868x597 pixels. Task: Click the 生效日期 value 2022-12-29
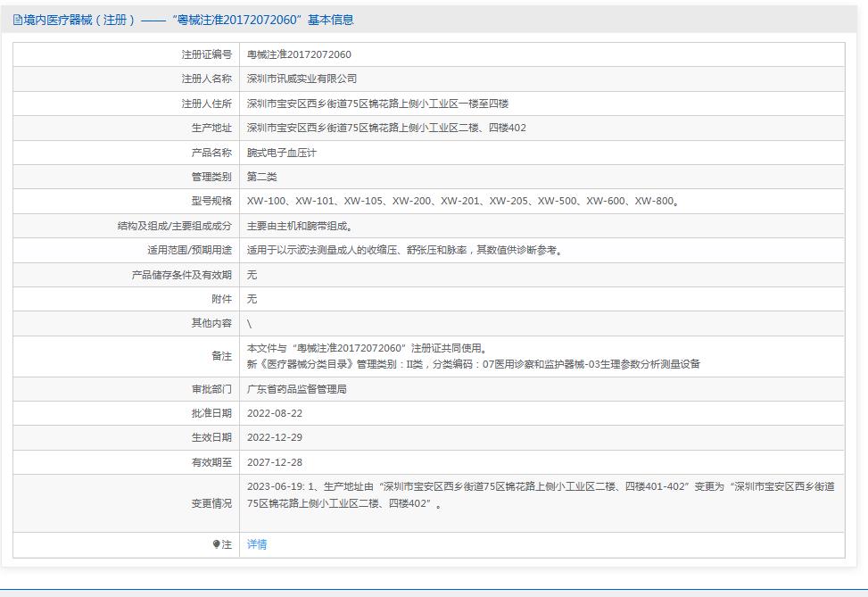(276, 438)
